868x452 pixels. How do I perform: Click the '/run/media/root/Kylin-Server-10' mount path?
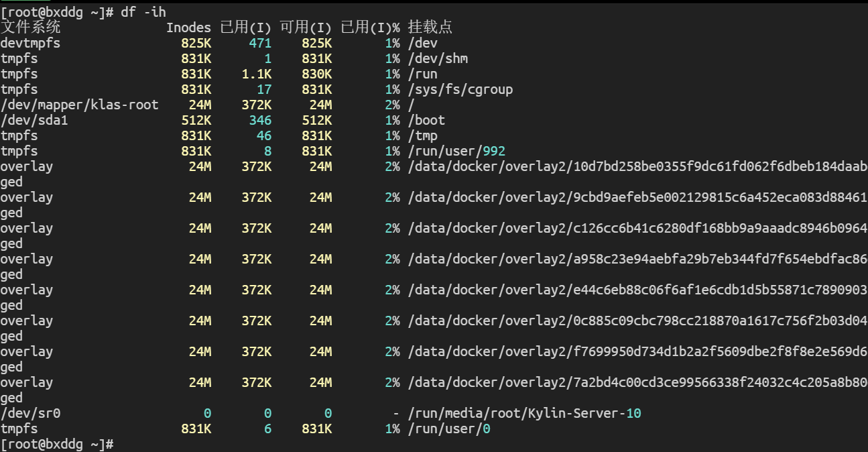tap(524, 413)
